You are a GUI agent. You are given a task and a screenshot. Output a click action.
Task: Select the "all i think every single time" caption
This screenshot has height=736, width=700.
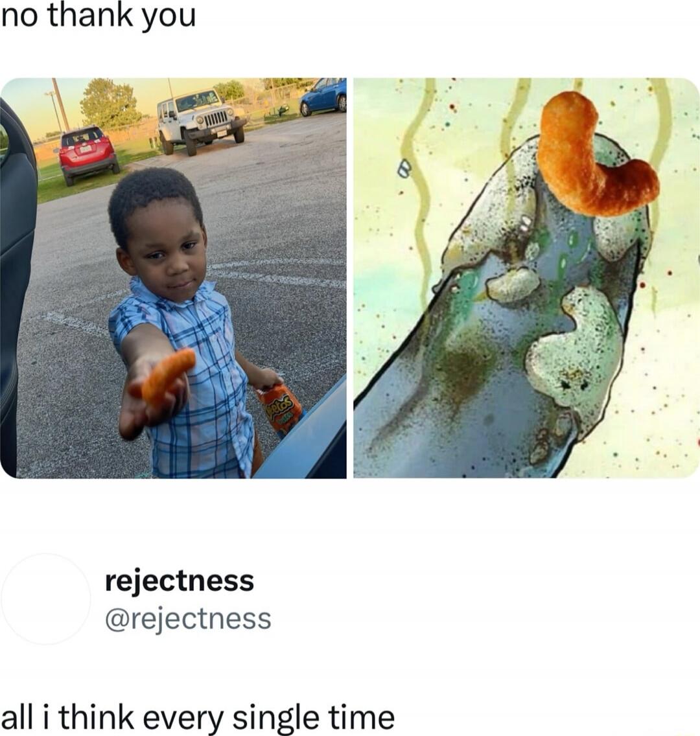(198, 718)
